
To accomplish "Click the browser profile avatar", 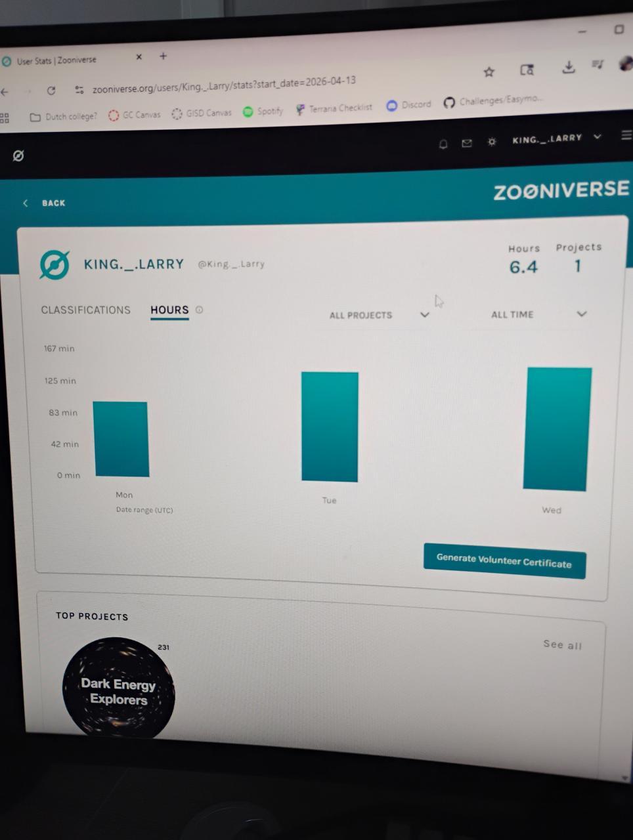I will click(626, 63).
